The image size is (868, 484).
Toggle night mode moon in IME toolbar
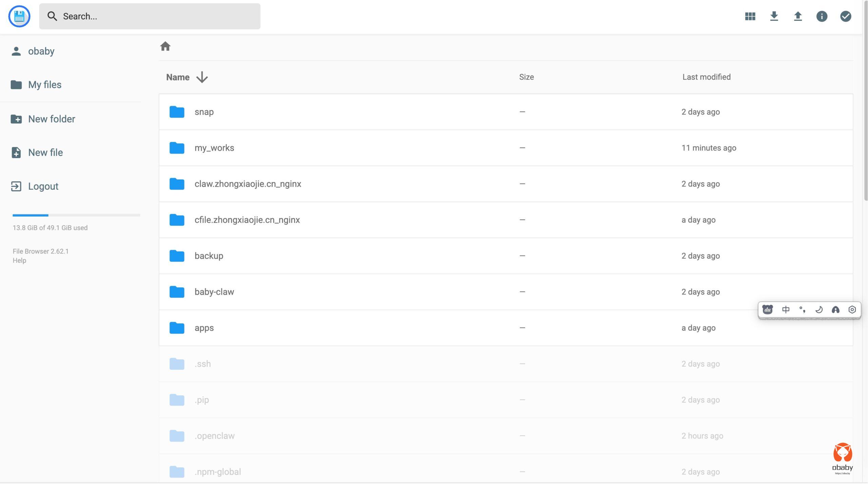(x=819, y=310)
